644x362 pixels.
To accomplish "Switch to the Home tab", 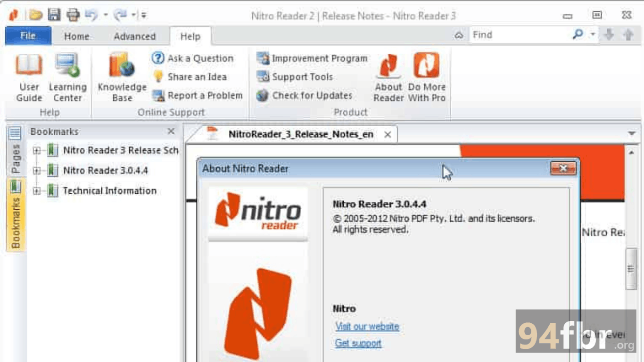I will (77, 36).
